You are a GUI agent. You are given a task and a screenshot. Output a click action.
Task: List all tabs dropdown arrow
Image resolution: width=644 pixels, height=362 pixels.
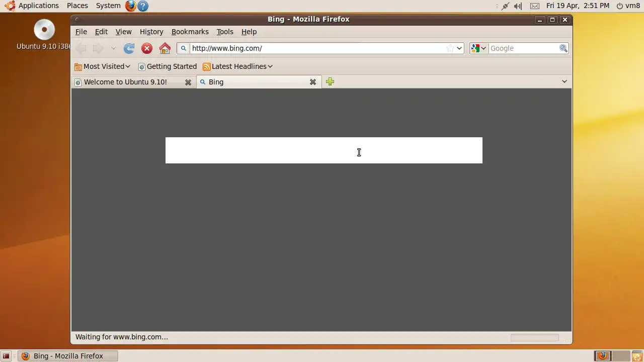(564, 81)
